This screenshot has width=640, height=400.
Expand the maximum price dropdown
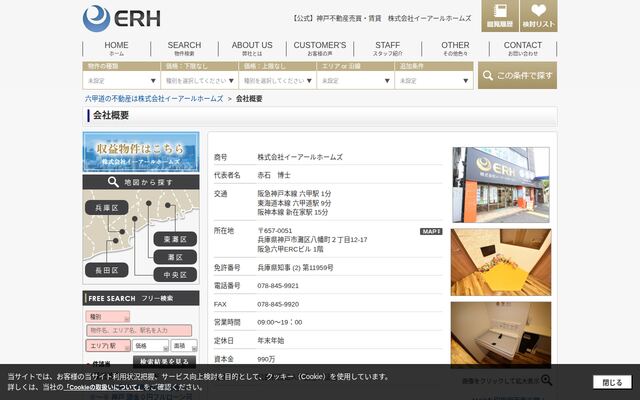click(x=278, y=80)
